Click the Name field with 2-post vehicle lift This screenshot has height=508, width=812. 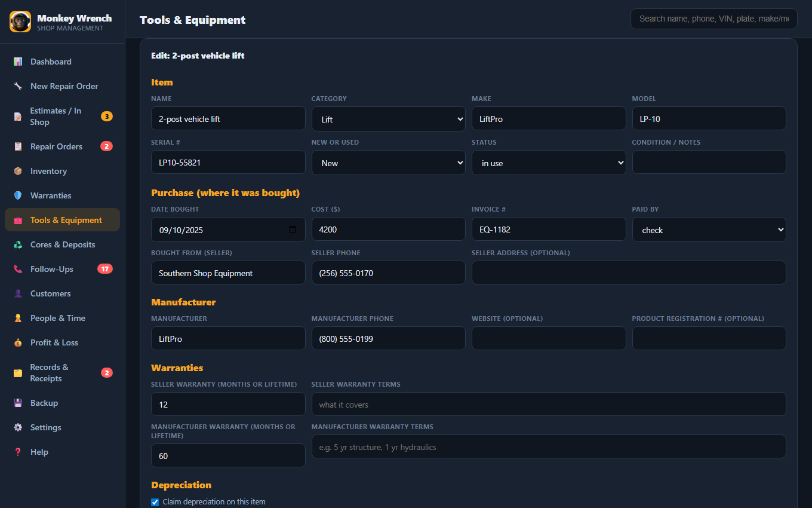point(228,118)
